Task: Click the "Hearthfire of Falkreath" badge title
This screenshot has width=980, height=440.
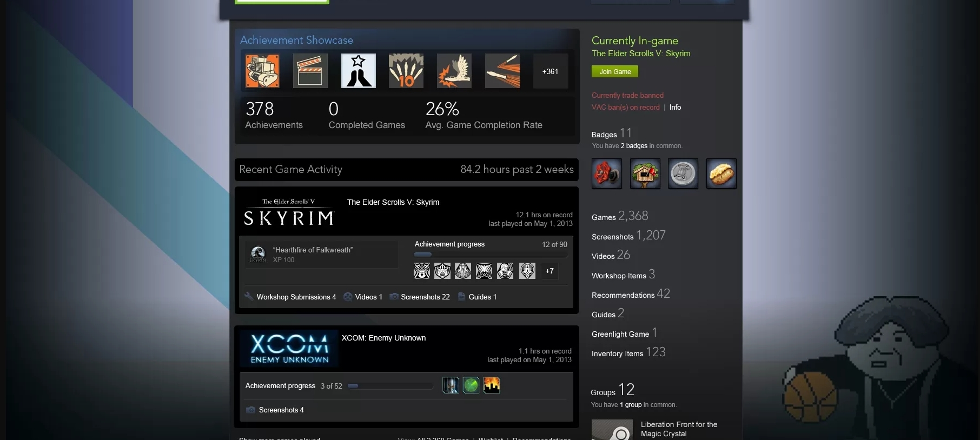Action: [x=313, y=250]
